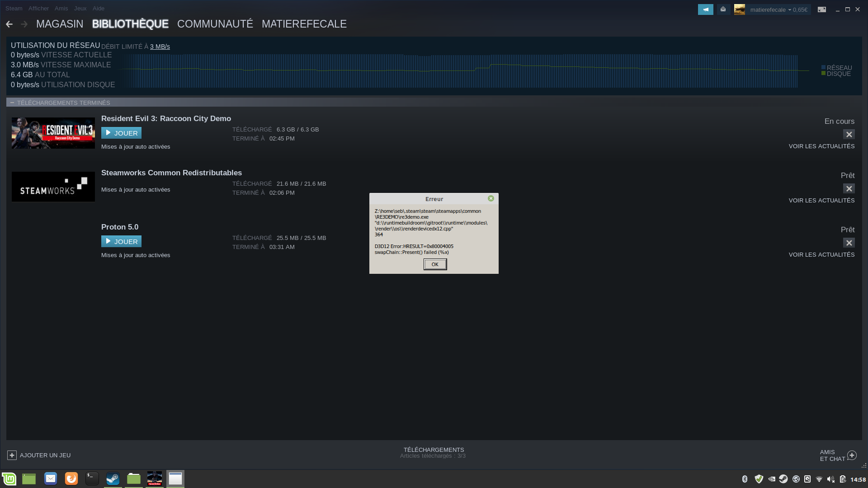Open Steam announcements (megaphone icon)
Image resolution: width=868 pixels, height=488 pixels.
[x=705, y=9]
